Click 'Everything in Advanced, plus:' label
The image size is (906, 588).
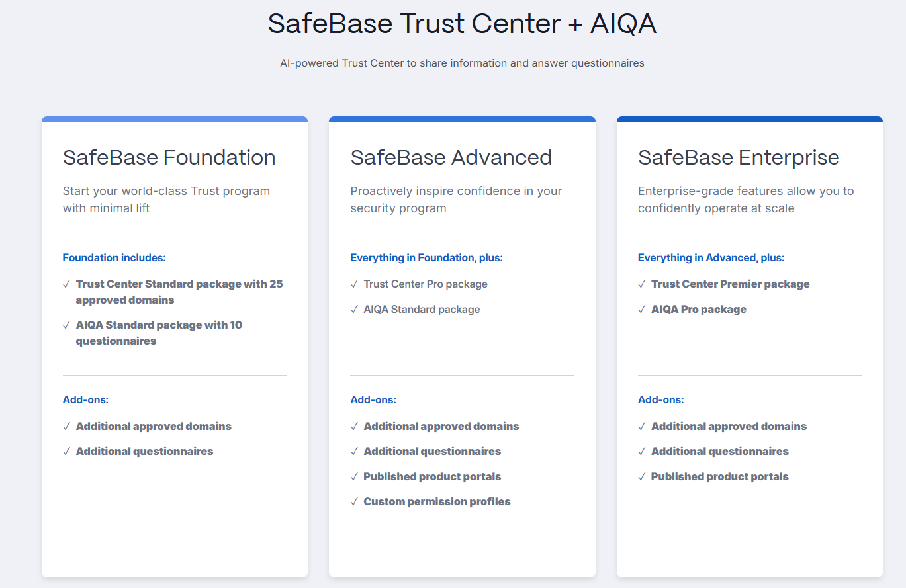click(x=711, y=258)
